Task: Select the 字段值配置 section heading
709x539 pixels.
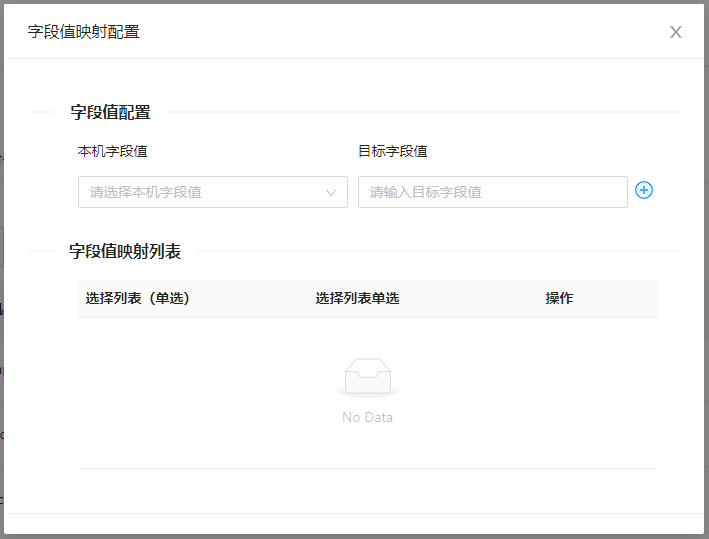Action: [110, 112]
